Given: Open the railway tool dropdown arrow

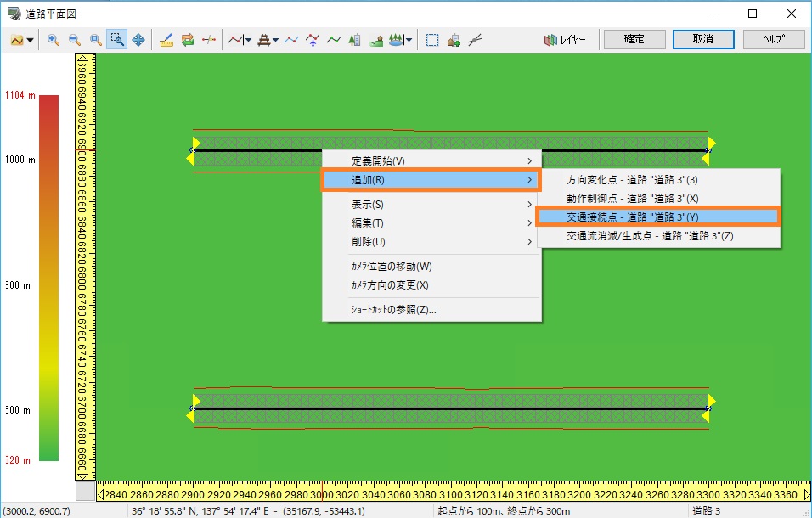Looking at the screenshot, I should pyautogui.click(x=275, y=40).
